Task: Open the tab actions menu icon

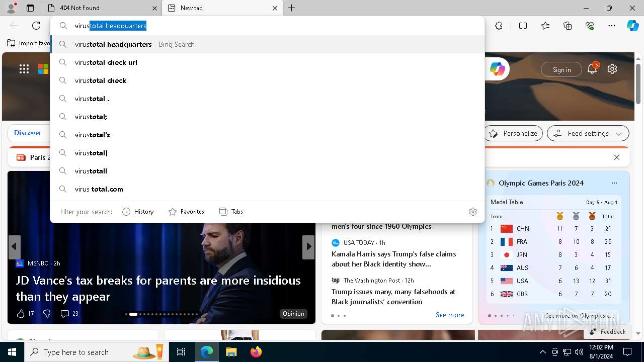Action: pyautogui.click(x=30, y=8)
